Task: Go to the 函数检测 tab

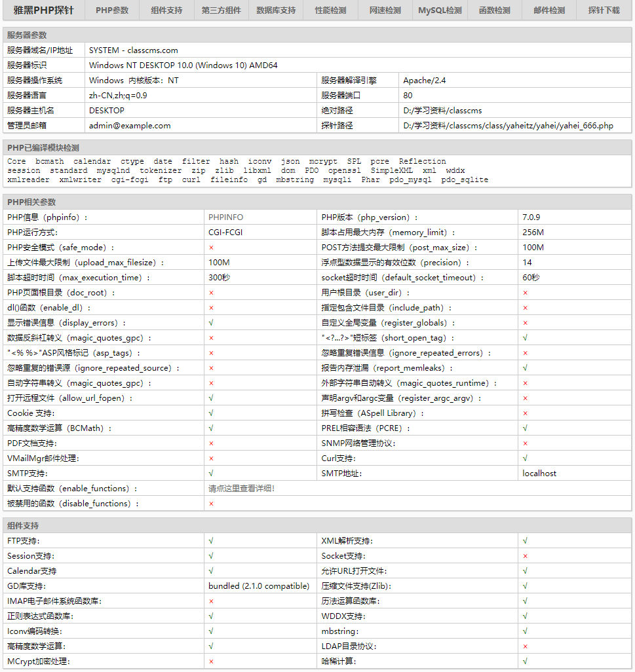Action: [494, 10]
